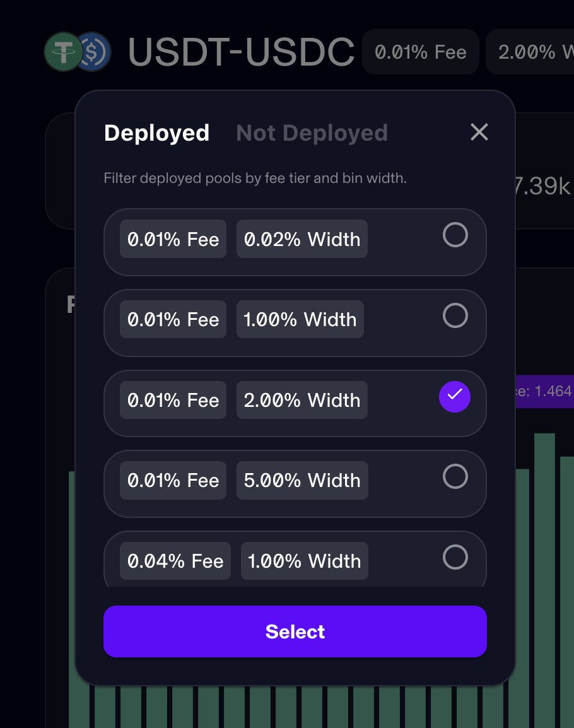The image size is (574, 728).
Task: Click the 0.02% Width chip
Action: tap(302, 239)
